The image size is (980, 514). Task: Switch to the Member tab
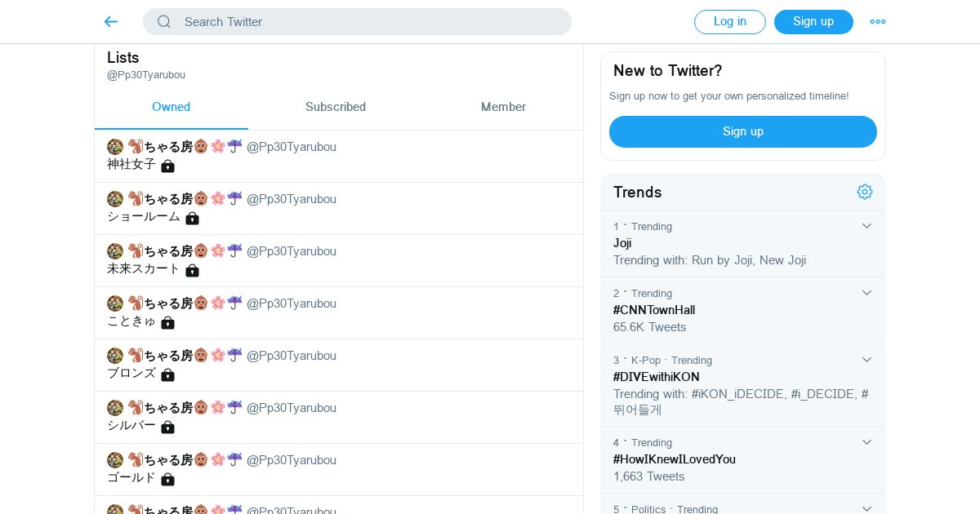coord(503,107)
